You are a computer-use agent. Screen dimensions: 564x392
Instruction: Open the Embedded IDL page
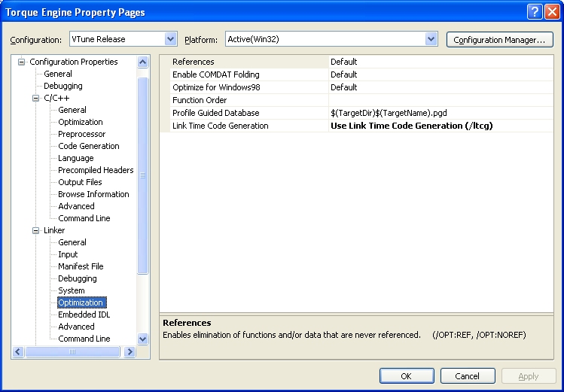[x=84, y=315]
